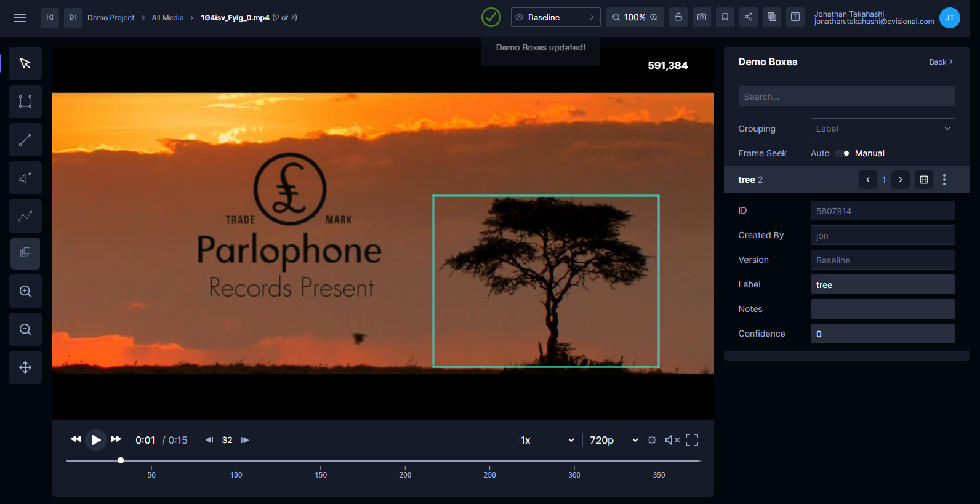
Task: Click the timeline scrubber handle
Action: coord(121,460)
